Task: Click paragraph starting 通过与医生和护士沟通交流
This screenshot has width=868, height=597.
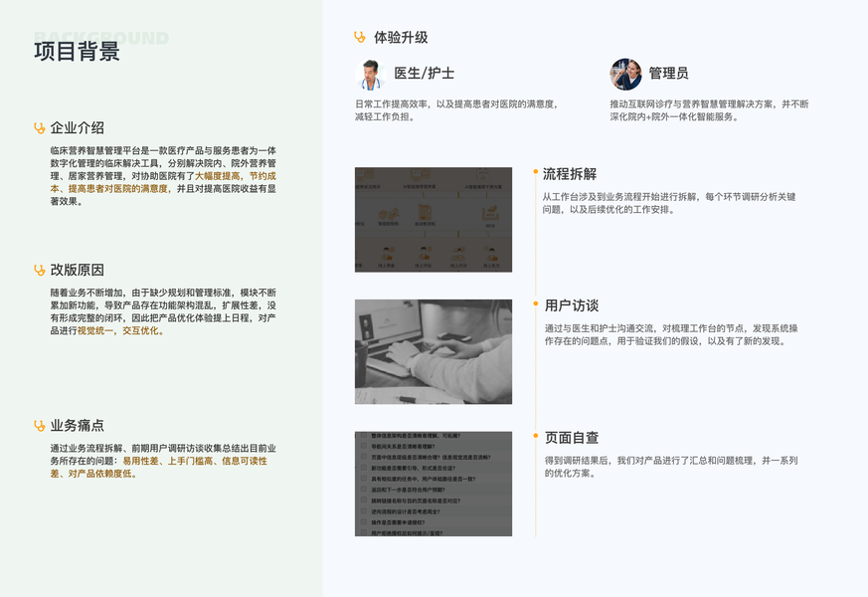Action: 671,335
